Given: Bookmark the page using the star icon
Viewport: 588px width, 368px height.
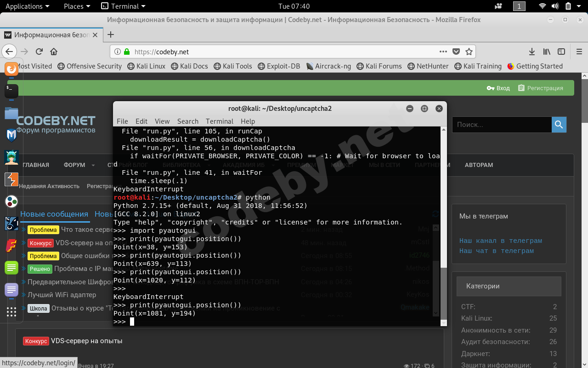Looking at the screenshot, I should (468, 52).
